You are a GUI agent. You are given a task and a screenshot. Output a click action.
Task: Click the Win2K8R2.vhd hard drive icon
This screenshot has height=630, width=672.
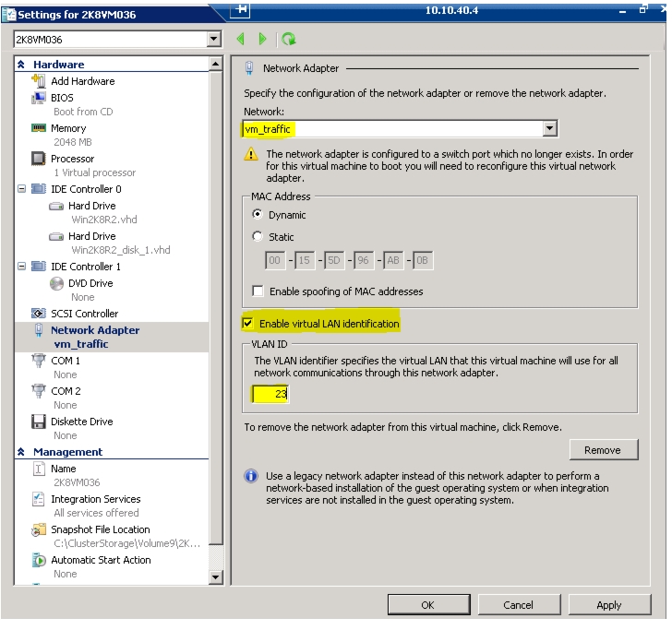[56, 207]
